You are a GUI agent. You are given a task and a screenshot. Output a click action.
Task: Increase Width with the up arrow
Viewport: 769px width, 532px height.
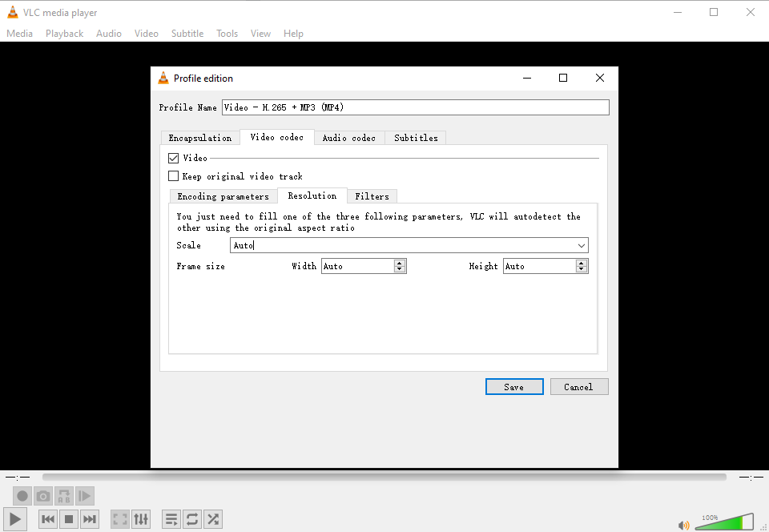[400, 264]
